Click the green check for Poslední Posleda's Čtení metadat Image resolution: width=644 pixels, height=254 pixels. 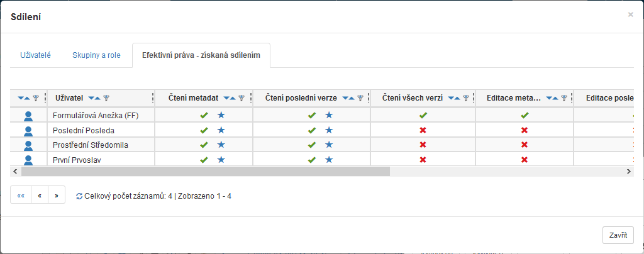[204, 130]
